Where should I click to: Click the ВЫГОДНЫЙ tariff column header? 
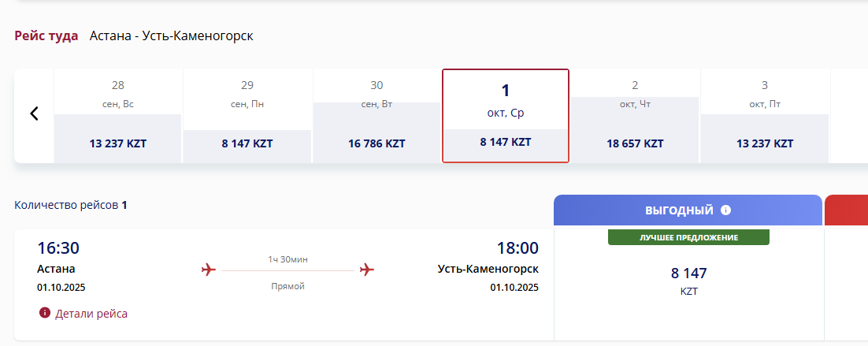tap(688, 210)
